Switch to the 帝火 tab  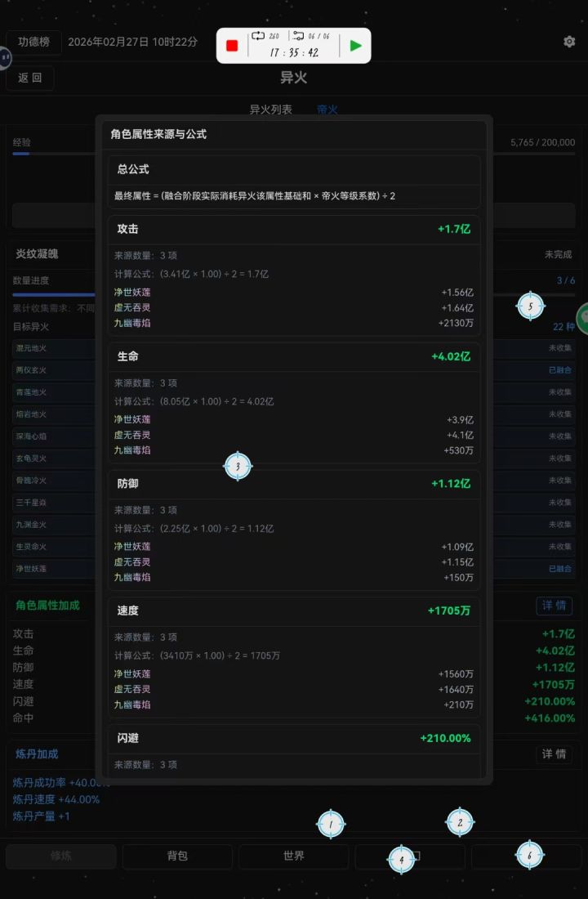(x=327, y=109)
